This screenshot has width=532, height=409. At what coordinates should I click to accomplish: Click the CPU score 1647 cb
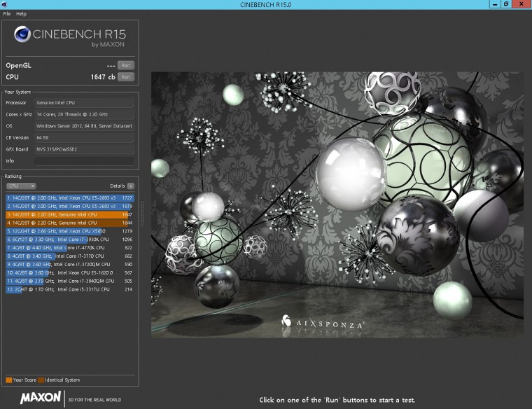coord(103,77)
